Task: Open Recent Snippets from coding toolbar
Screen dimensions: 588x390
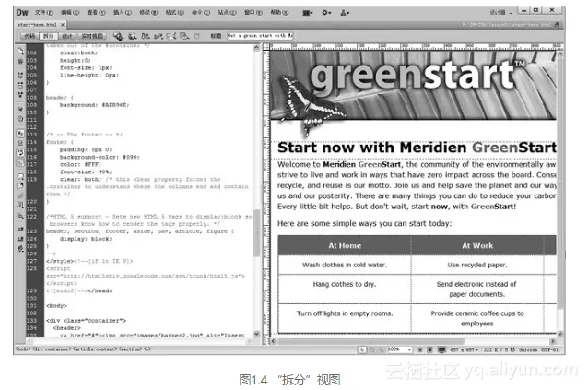Action: click(20, 205)
